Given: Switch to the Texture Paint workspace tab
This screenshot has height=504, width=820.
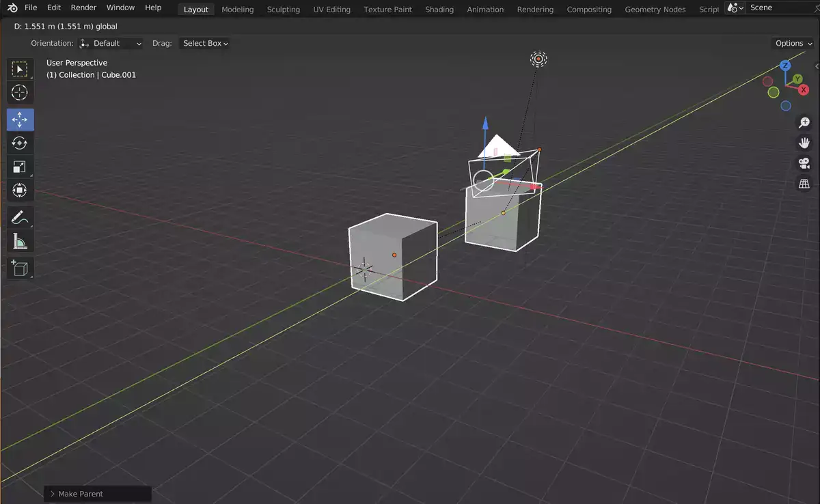Looking at the screenshot, I should (388, 10).
